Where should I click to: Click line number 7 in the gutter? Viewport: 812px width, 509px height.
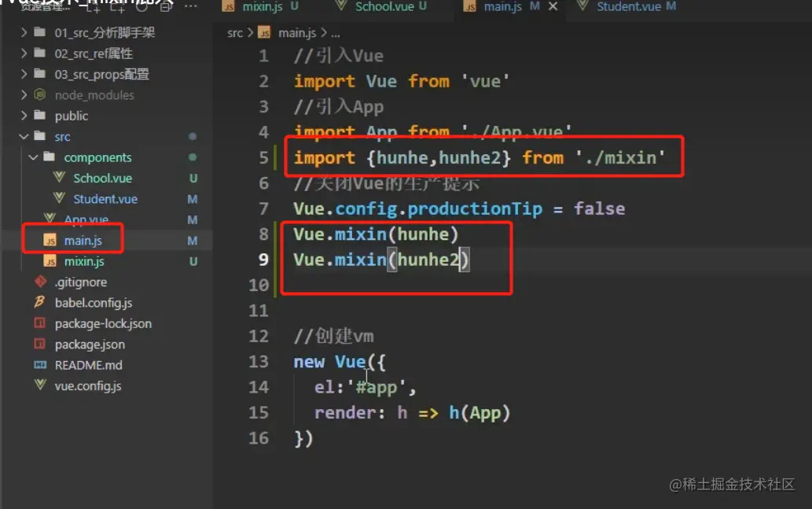(263, 208)
